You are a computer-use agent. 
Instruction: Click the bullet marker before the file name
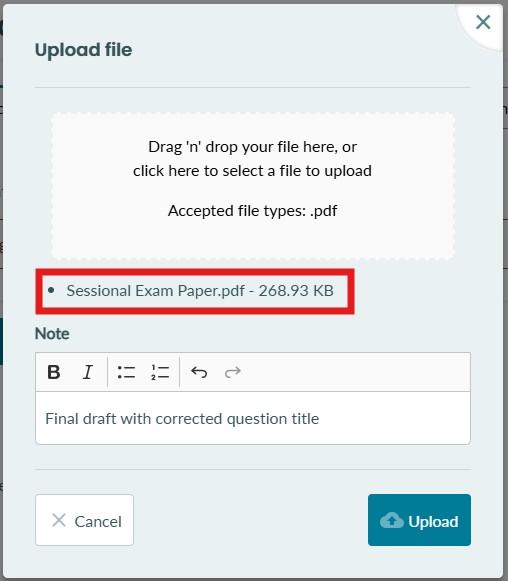point(51,290)
